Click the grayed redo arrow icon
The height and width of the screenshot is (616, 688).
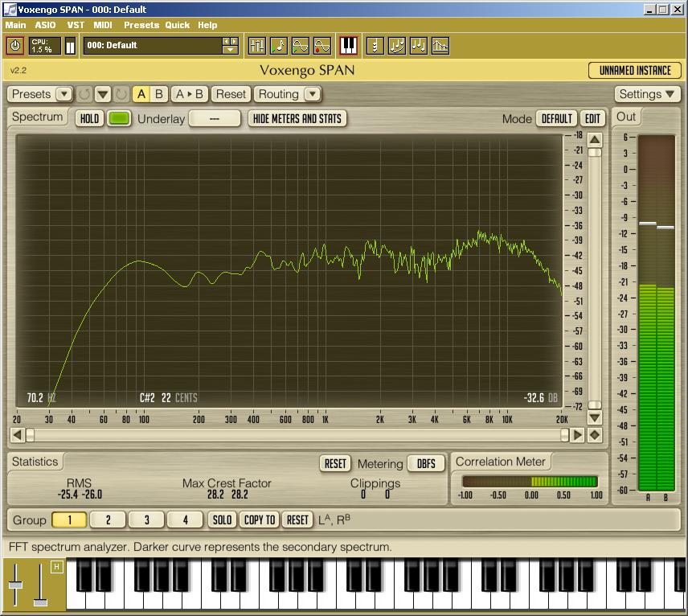click(121, 94)
